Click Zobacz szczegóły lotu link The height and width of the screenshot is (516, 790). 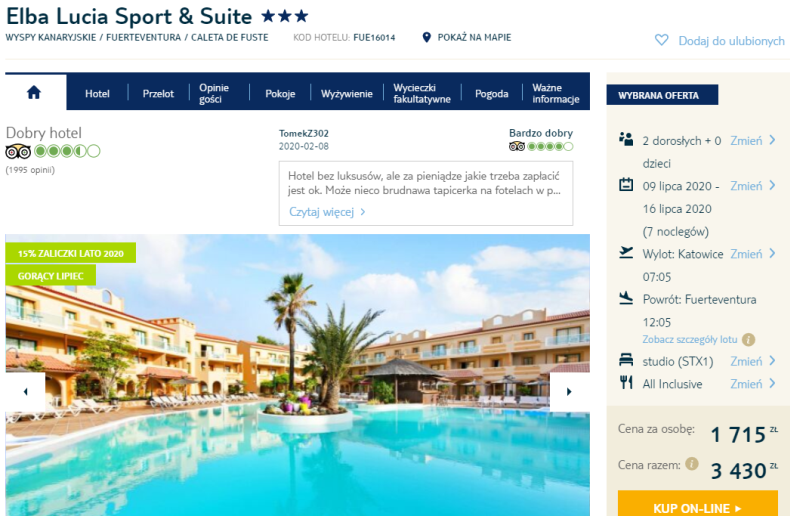(x=689, y=340)
